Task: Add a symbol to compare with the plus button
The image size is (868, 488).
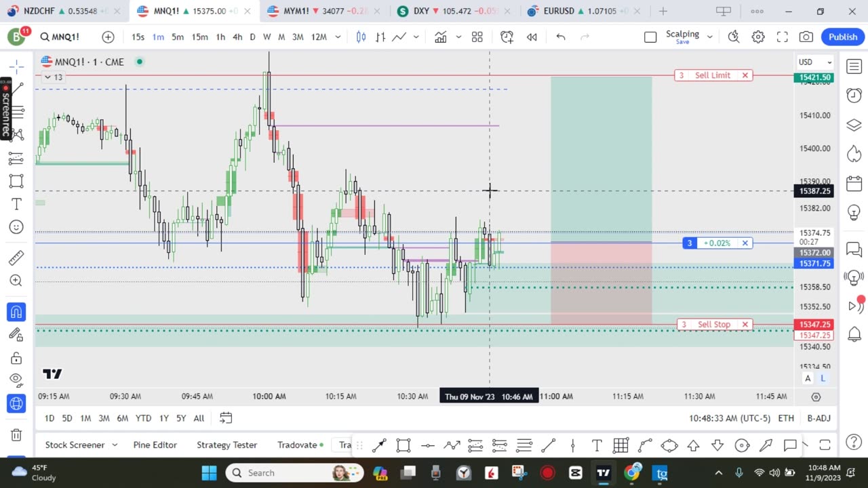Action: (108, 37)
